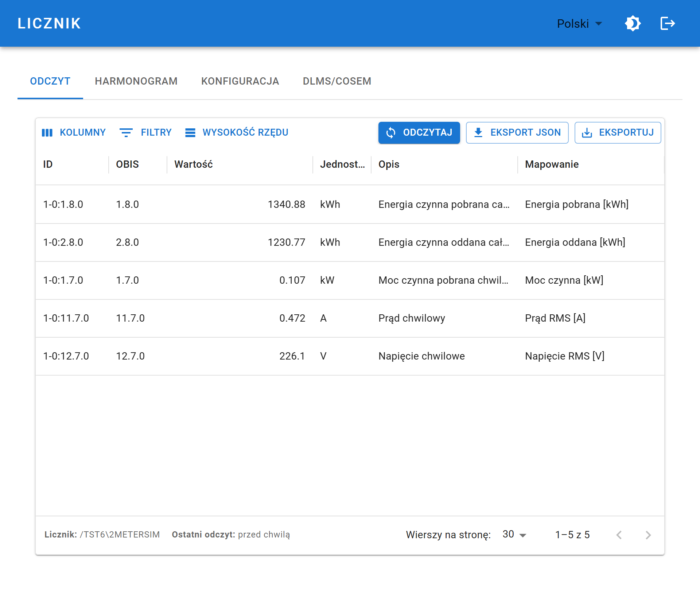
Task: Open the KONFIGURACJA tab
Action: pos(240,81)
